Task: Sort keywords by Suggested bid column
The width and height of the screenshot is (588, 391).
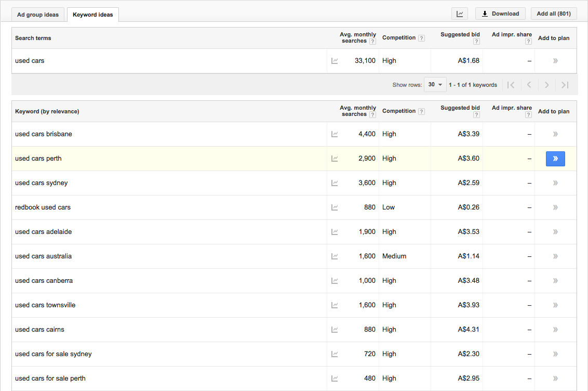Action: point(460,108)
